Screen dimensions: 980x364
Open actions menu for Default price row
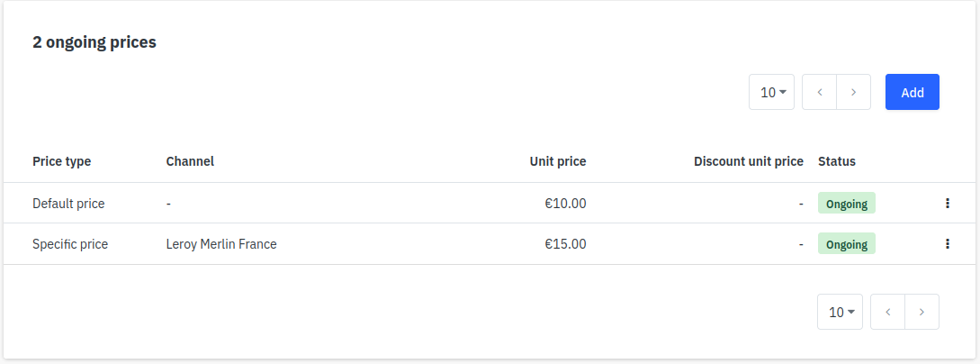947,204
